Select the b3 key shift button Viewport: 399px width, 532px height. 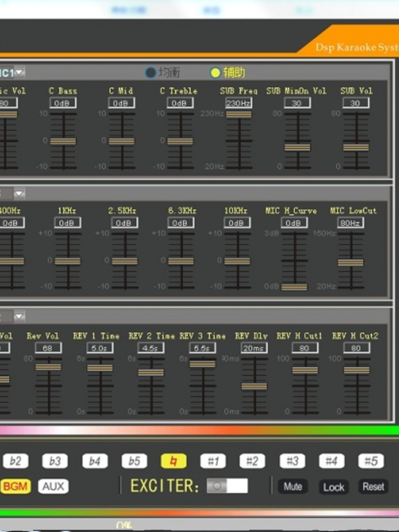pyautogui.click(x=55, y=461)
